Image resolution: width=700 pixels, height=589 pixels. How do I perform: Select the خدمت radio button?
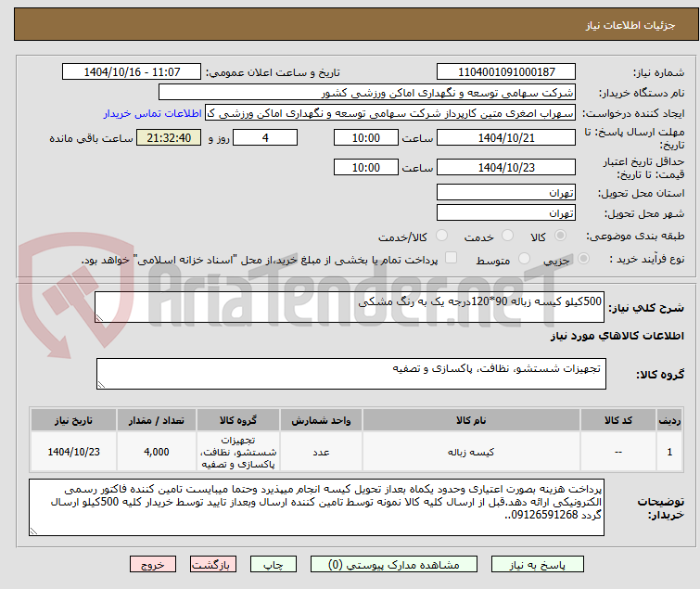(x=507, y=236)
